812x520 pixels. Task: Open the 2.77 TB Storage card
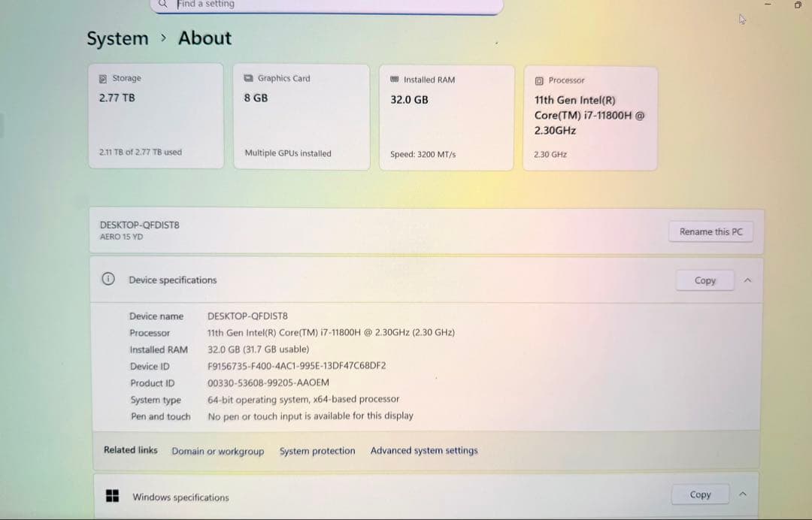(x=156, y=116)
